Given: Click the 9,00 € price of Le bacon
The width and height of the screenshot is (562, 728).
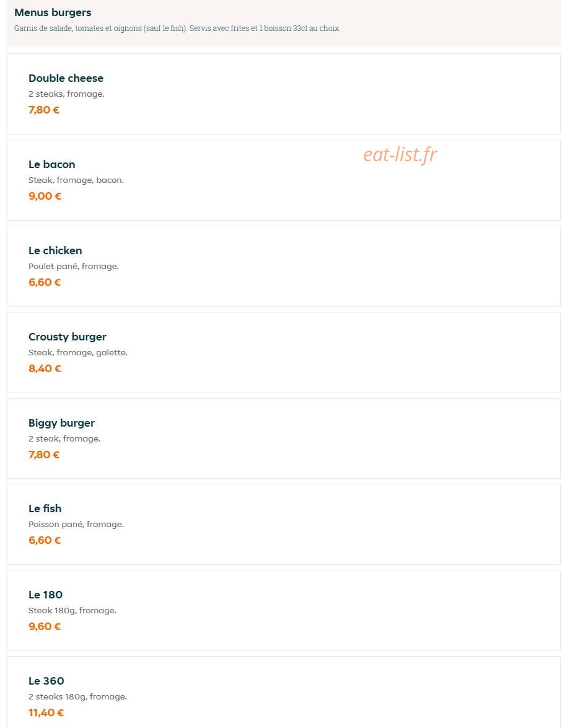Looking at the screenshot, I should [x=45, y=196].
